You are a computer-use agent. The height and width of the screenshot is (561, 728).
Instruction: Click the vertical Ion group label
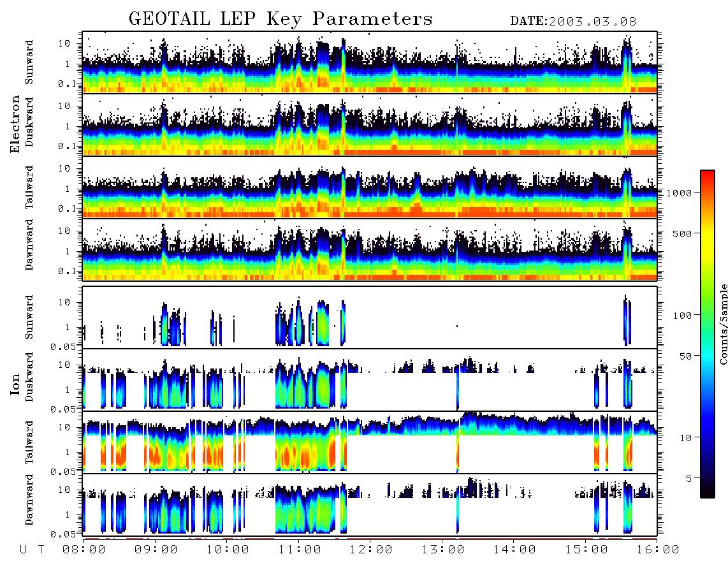coord(15,384)
